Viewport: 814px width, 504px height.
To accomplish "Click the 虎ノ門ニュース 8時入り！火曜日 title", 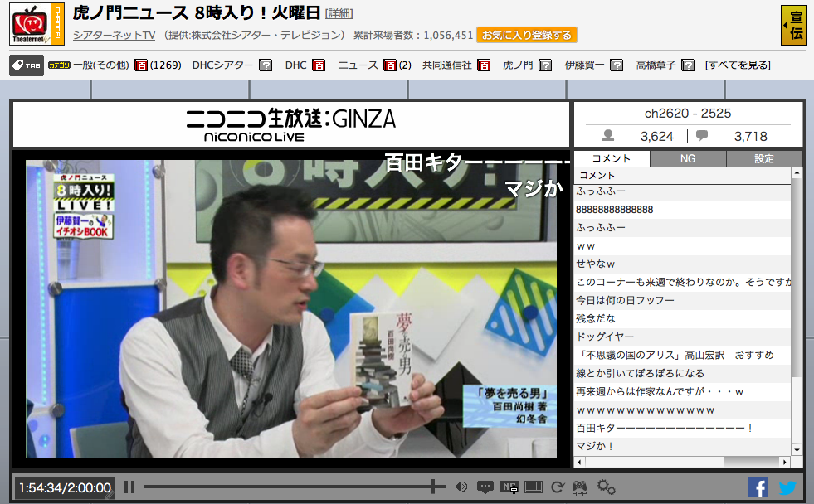I will pyautogui.click(x=196, y=13).
